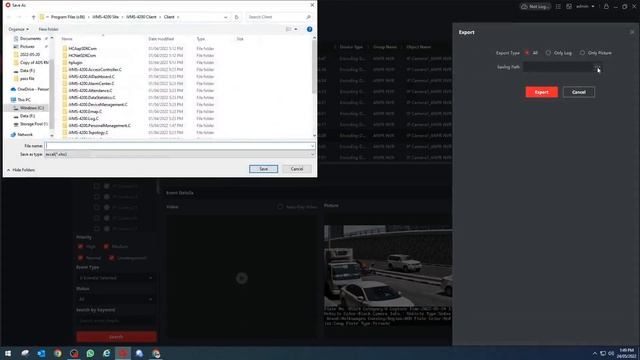Viewport: 640px width, 360px height.
Task: Open Google Chrome from the taskbar
Action: pos(58,353)
